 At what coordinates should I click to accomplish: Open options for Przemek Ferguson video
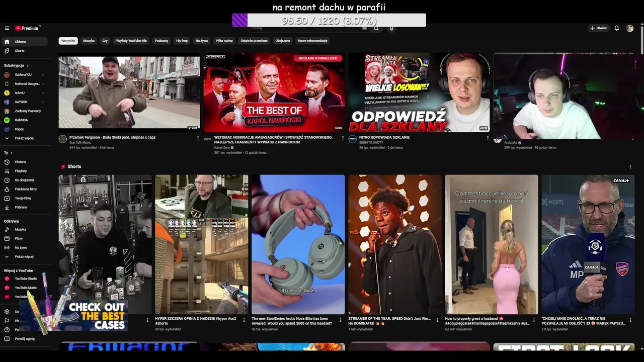tap(198, 138)
